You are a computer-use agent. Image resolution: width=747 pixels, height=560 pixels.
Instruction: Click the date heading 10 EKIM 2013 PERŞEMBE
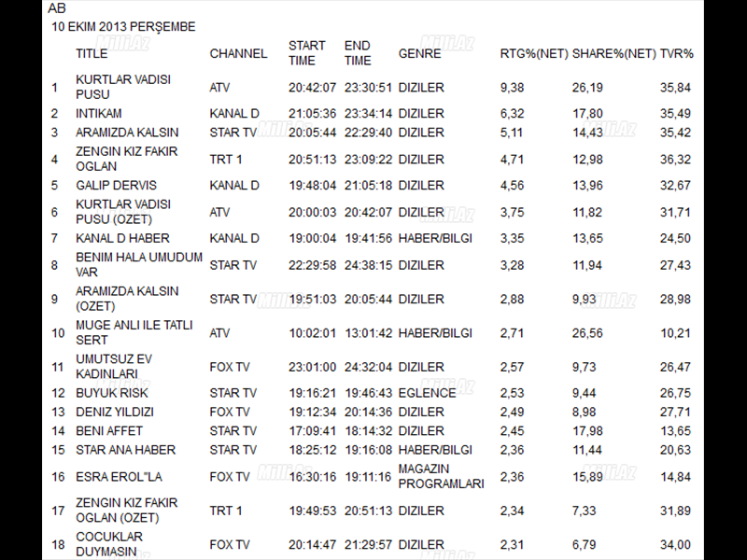123,27
